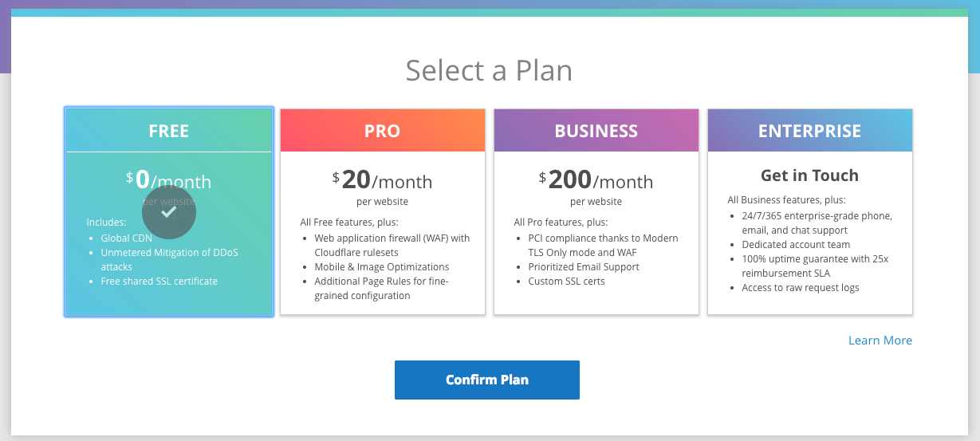
Task: Select the FREE plan header
Action: click(x=169, y=131)
